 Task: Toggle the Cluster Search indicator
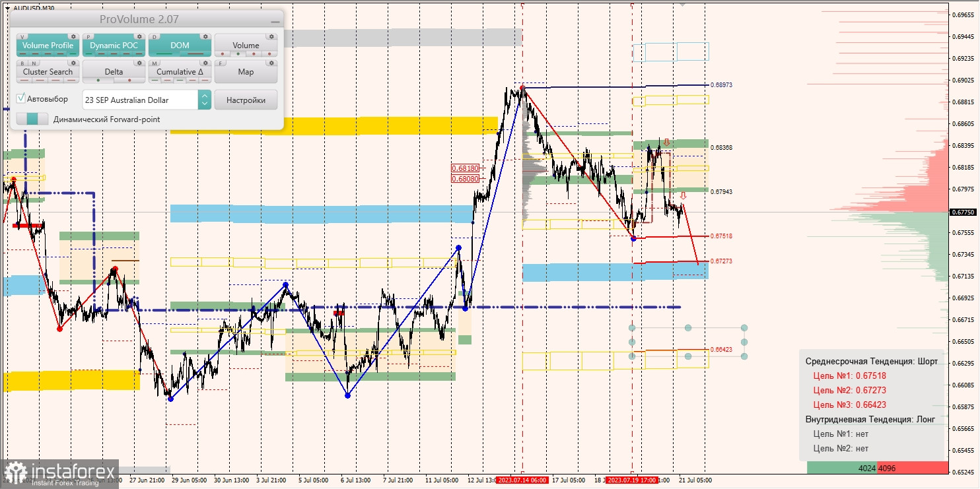48,72
